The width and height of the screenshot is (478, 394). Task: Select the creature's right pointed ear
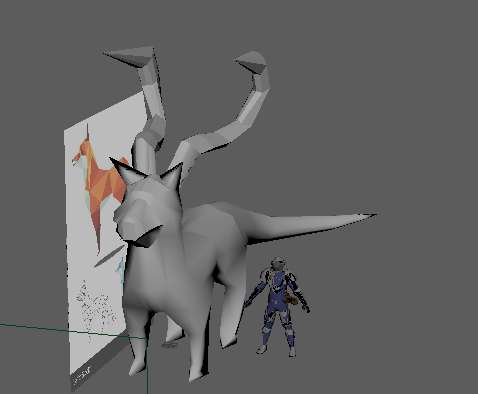point(172,175)
